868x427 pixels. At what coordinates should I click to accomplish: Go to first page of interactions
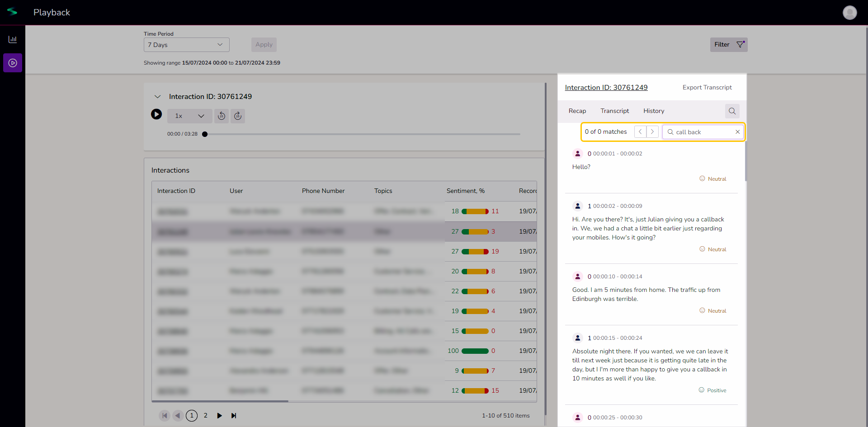[x=165, y=416]
